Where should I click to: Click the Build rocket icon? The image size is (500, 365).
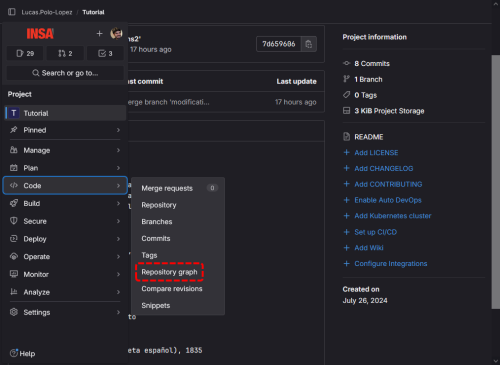pyautogui.click(x=14, y=203)
